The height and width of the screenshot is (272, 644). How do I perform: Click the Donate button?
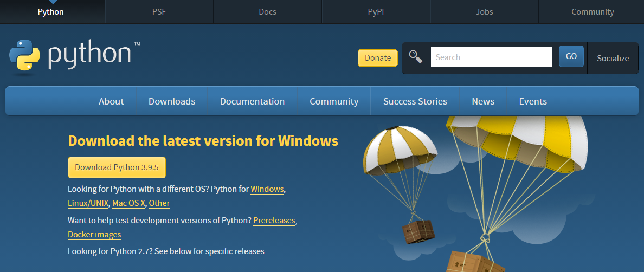coord(378,58)
